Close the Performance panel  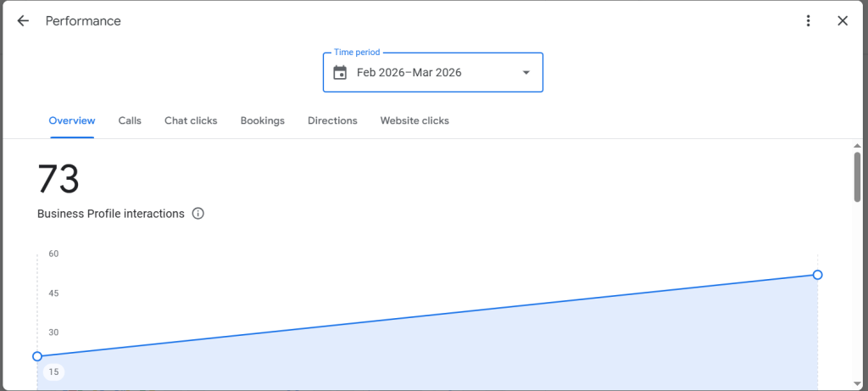(x=843, y=21)
